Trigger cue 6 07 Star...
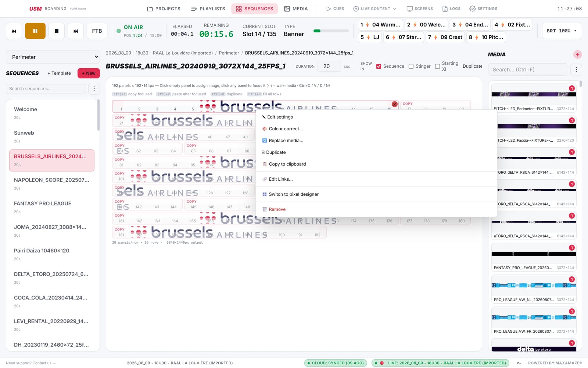 point(404,37)
